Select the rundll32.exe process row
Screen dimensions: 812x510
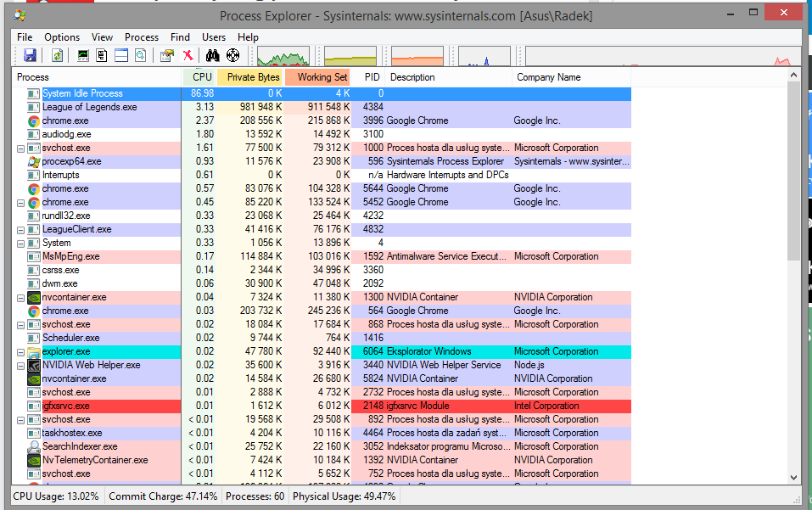point(322,216)
